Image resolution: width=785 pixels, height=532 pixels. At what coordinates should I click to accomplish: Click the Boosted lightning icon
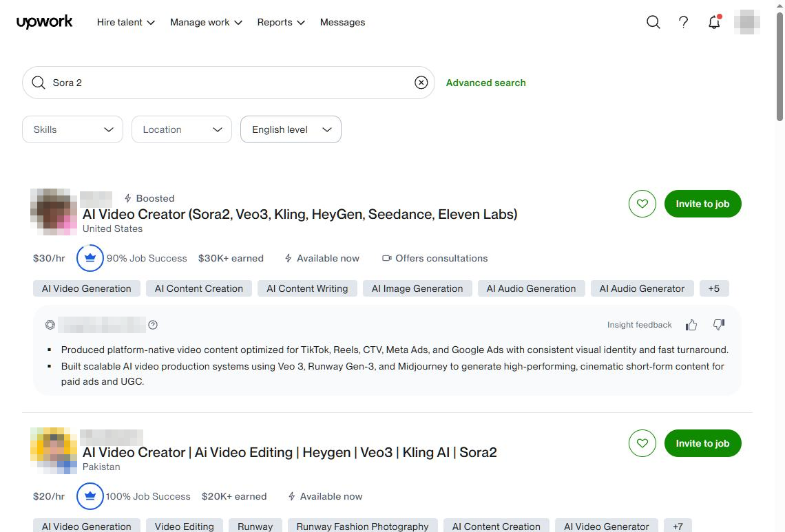(x=128, y=198)
